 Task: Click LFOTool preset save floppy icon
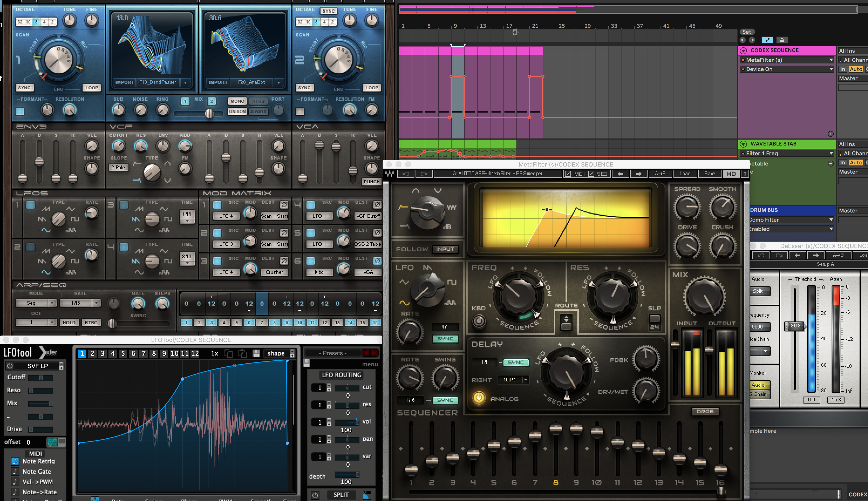coord(307,363)
